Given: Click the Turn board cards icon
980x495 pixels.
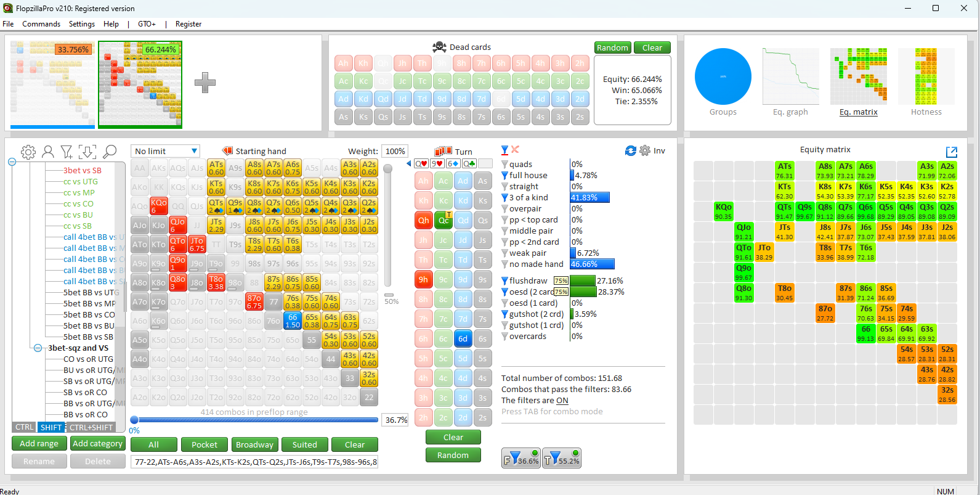Looking at the screenshot, I should click(443, 151).
